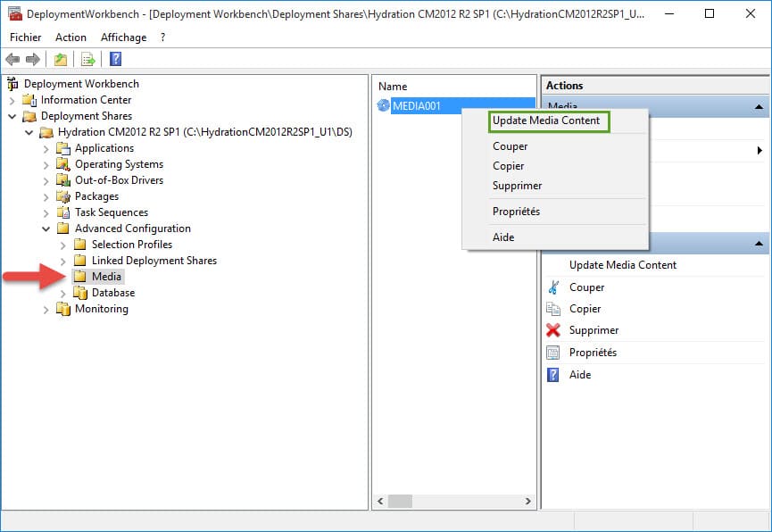Image resolution: width=772 pixels, height=532 pixels.
Task: Collapse the Hydration CM2012 R2 SP1 node
Action: (x=29, y=132)
